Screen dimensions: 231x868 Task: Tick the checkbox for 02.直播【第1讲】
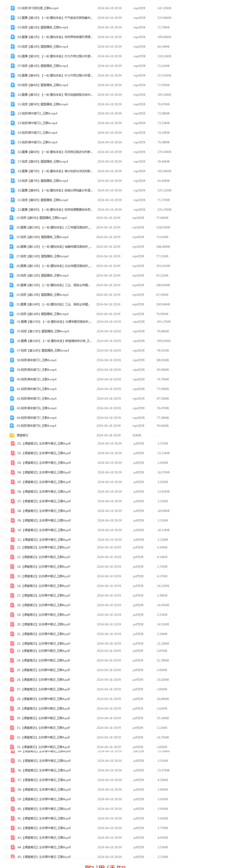pyautogui.click(x=6, y=18)
